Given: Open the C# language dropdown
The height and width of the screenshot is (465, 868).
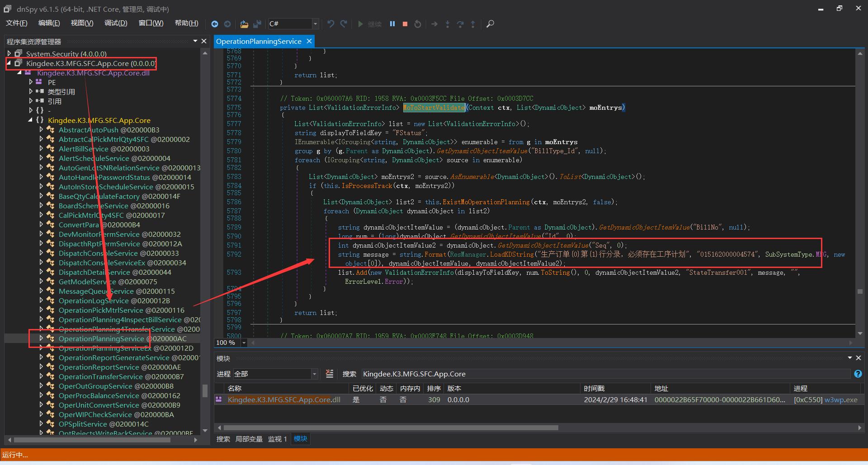Looking at the screenshot, I should [315, 24].
